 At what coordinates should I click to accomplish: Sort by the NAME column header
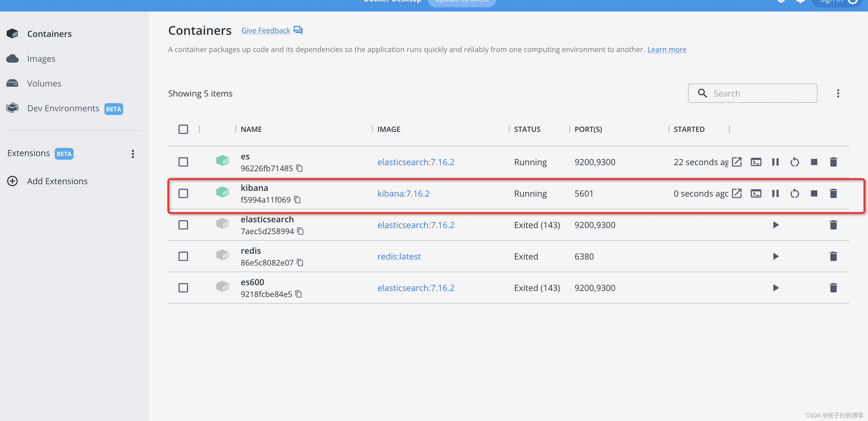[x=251, y=129]
